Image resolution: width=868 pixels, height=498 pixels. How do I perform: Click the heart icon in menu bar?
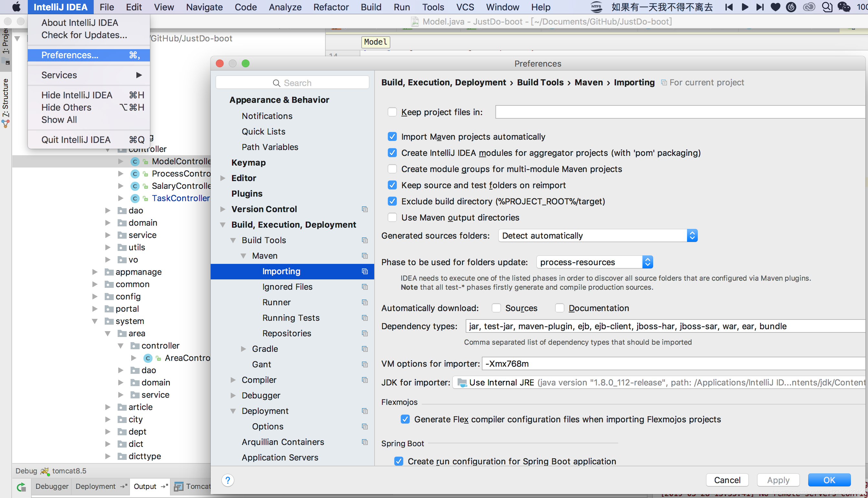pyautogui.click(x=775, y=7)
